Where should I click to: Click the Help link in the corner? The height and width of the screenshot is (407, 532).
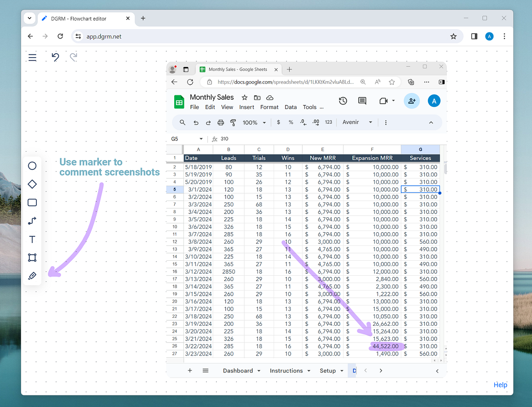click(501, 385)
